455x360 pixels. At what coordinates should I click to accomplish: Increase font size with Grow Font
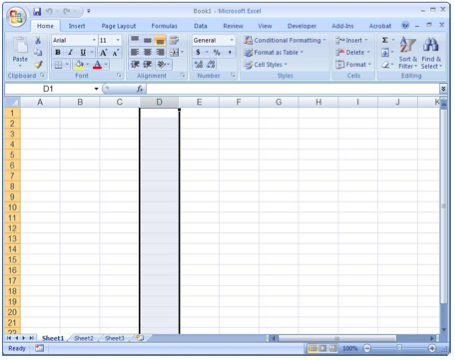104,53
